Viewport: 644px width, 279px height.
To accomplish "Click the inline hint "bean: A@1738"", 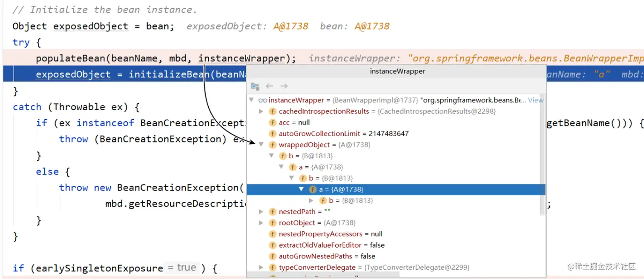I will [x=355, y=26].
